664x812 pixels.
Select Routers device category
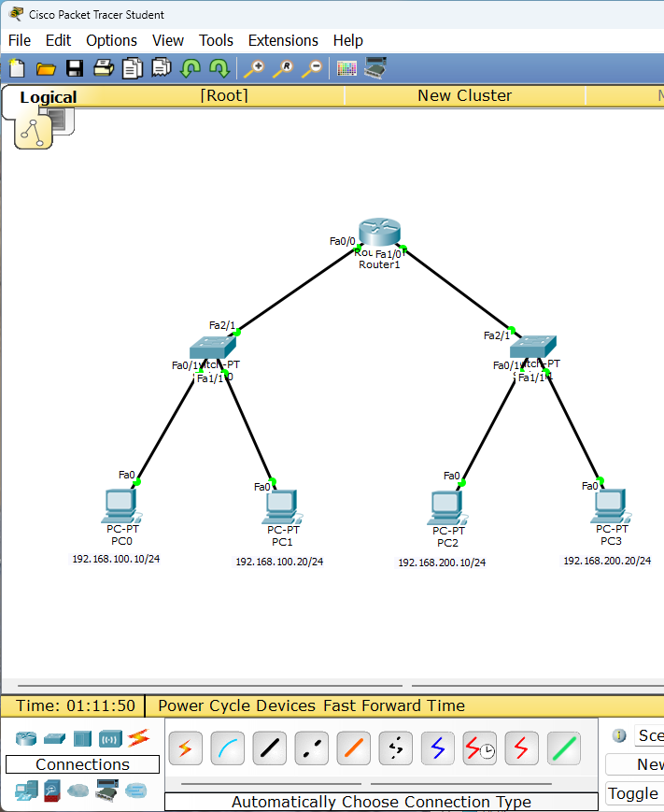coord(26,738)
